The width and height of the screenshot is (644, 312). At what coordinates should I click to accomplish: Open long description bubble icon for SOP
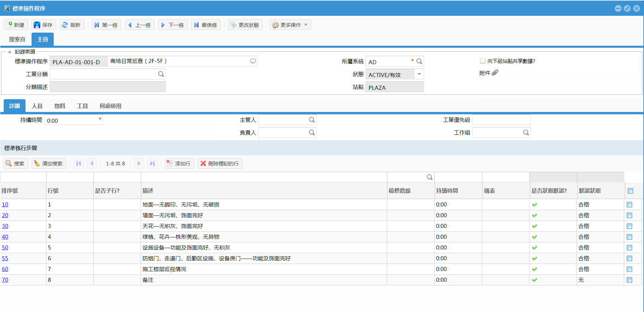click(x=253, y=61)
